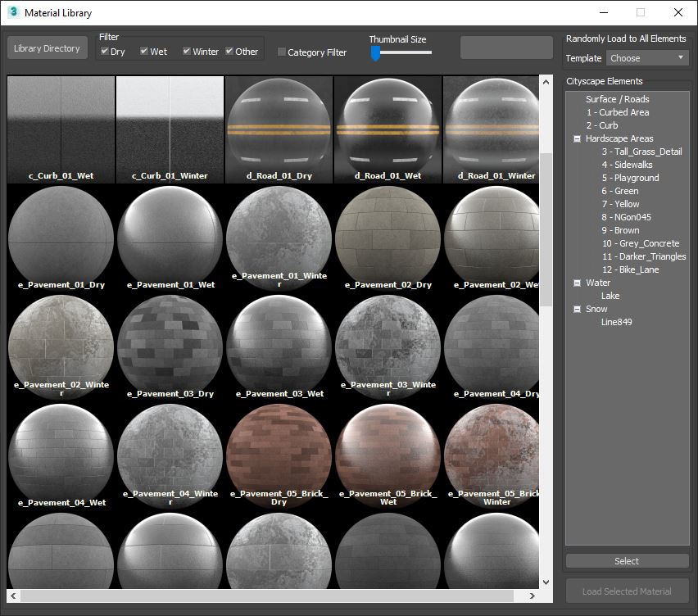Toggle the Winter filter checkbox
This screenshot has height=616, width=698.
[x=187, y=52]
